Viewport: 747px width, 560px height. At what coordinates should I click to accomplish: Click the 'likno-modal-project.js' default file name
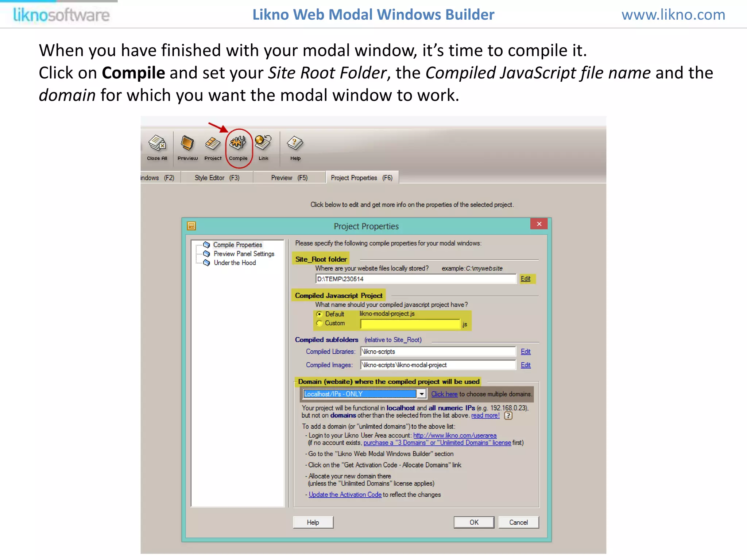(x=387, y=314)
